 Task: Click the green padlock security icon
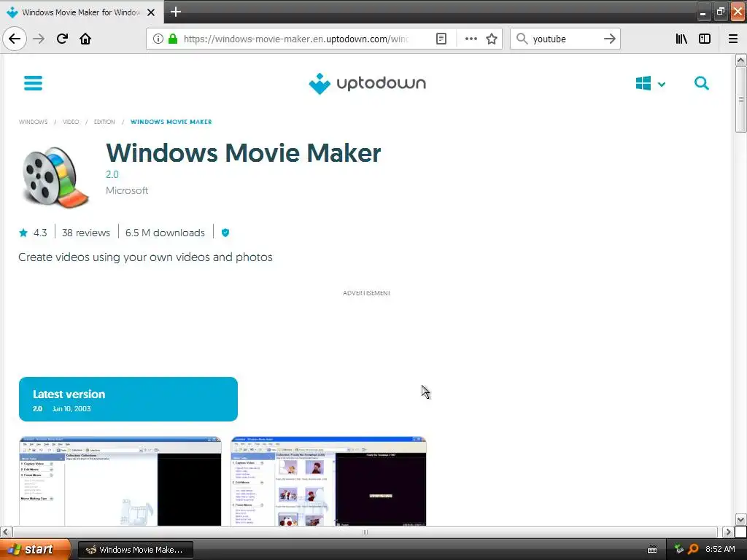click(x=173, y=39)
